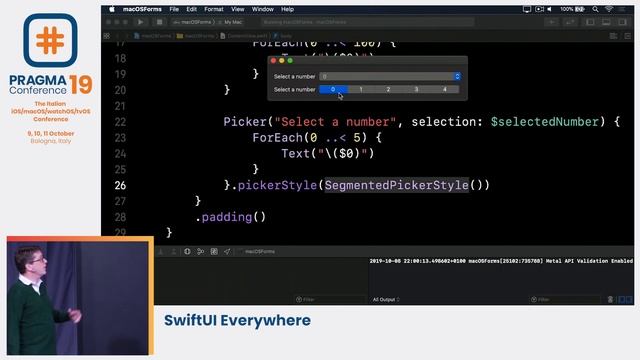
Task: Click the macOSForms process in debug bar
Action: click(257, 251)
